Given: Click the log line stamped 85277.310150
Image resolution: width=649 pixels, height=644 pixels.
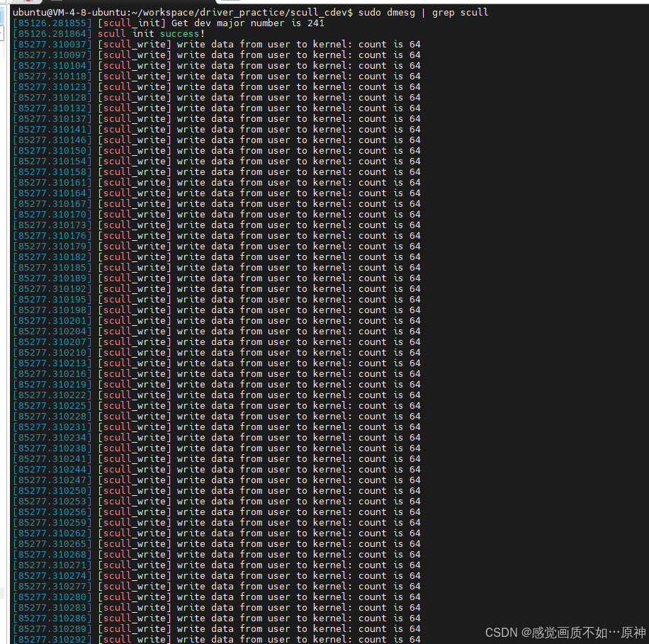Looking at the screenshot, I should click(217, 151).
